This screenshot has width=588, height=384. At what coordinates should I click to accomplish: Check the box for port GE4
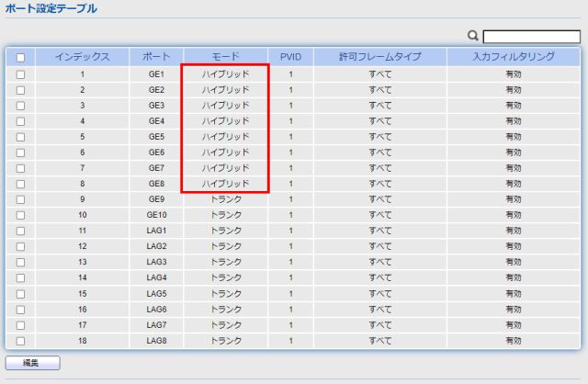[20, 121]
